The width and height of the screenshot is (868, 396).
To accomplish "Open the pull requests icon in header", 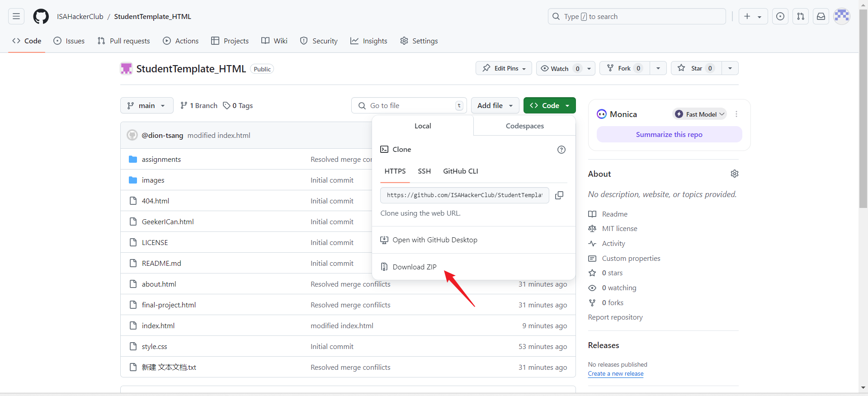I will point(801,17).
